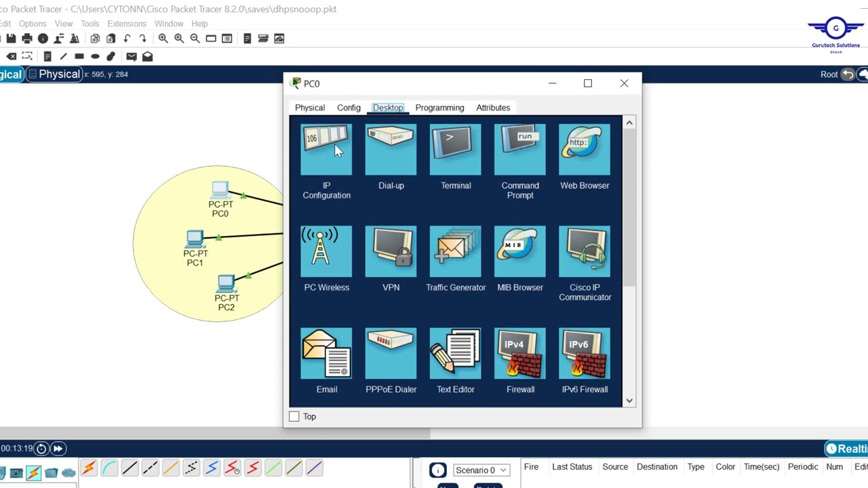Select the console light-blue cable

[x=109, y=468]
